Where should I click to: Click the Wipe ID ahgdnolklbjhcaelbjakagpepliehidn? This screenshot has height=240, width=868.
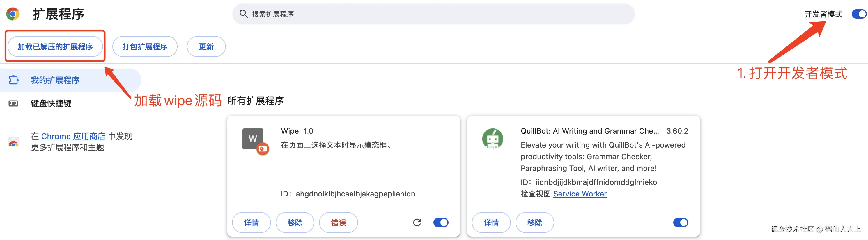(355, 194)
